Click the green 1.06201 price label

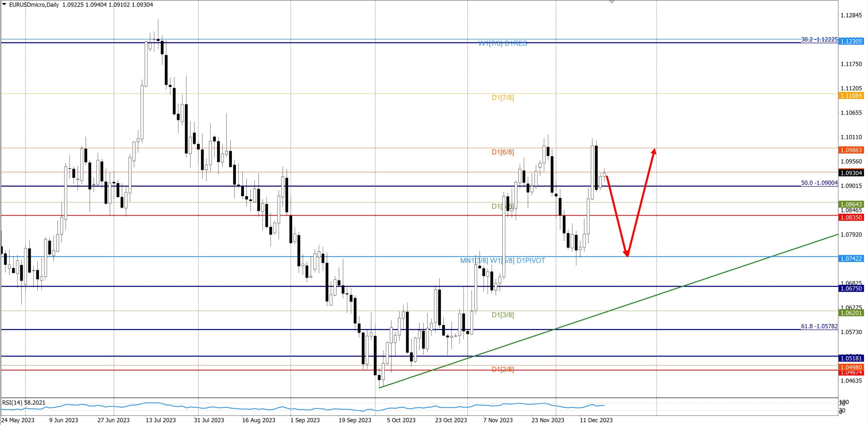pos(851,313)
